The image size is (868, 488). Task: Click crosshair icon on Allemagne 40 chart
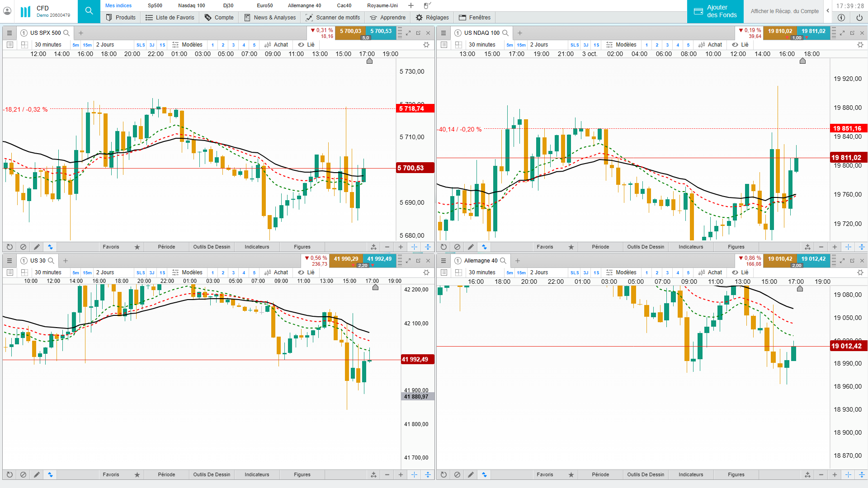[848, 475]
